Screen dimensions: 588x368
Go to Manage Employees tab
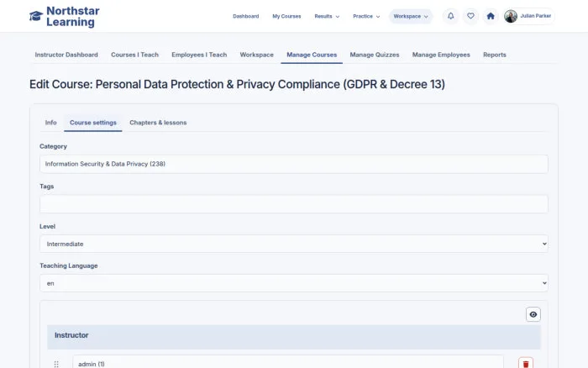tap(441, 55)
